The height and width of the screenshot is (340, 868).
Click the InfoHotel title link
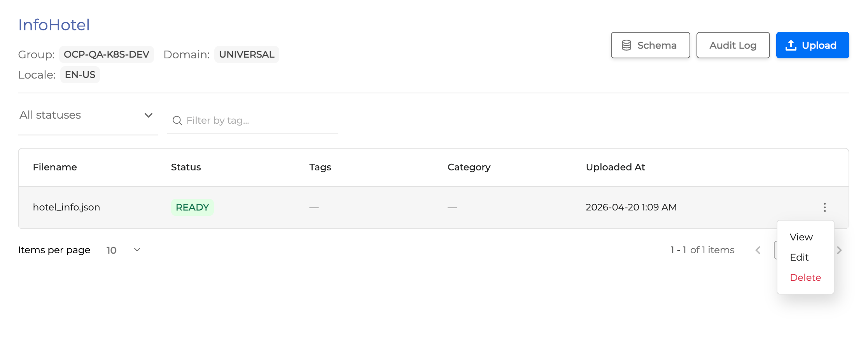click(54, 25)
